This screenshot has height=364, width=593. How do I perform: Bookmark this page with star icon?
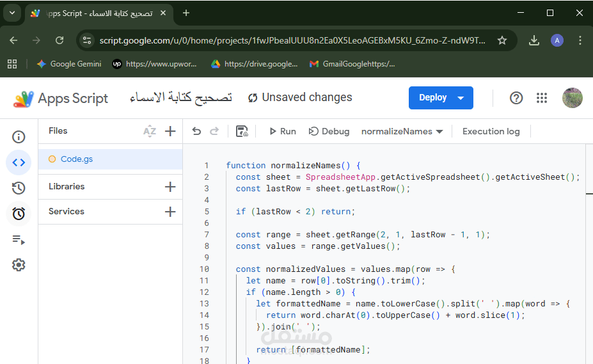click(502, 40)
